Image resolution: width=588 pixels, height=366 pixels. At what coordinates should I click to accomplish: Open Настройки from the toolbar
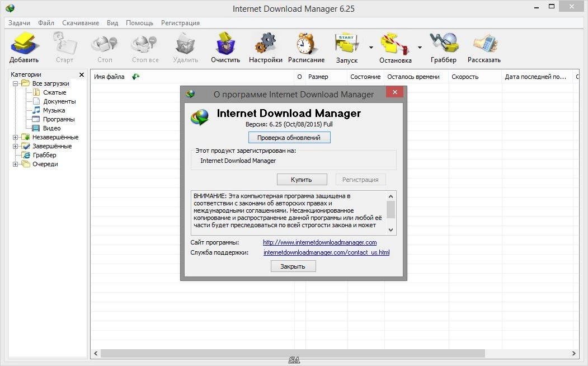[266, 47]
